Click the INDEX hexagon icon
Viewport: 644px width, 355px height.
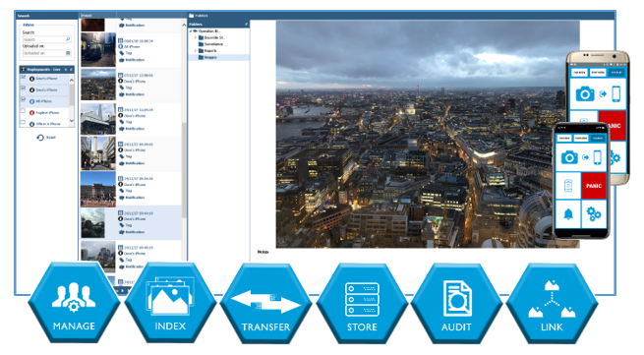point(170,303)
